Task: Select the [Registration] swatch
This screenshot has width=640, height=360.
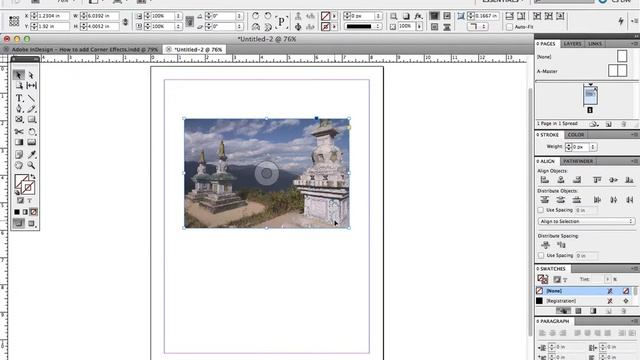Action: coord(584,301)
